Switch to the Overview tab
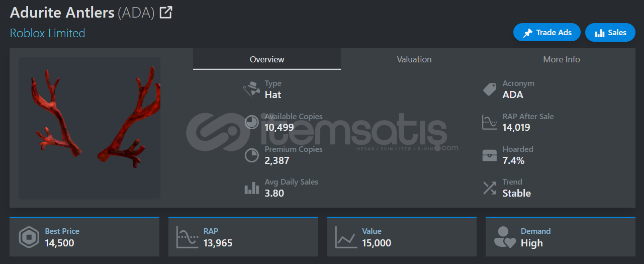Image resolution: width=644 pixels, height=264 pixels. tap(267, 59)
